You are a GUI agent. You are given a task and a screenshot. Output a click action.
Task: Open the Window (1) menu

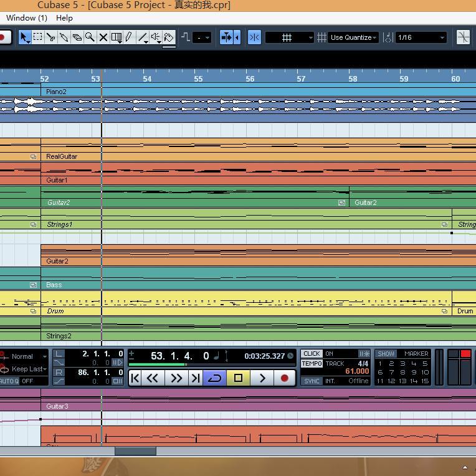[x=27, y=18]
